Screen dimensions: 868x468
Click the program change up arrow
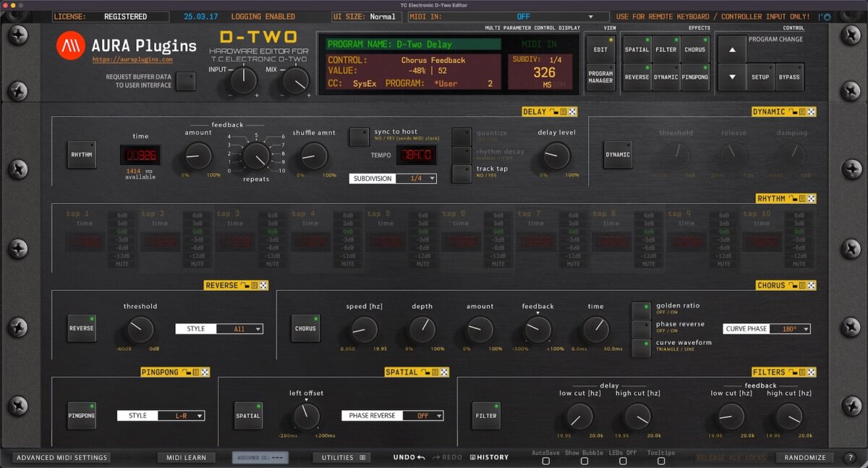(x=732, y=49)
